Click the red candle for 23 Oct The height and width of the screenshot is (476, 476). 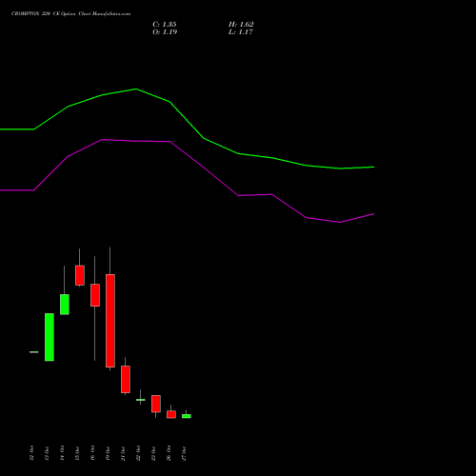(x=156, y=404)
